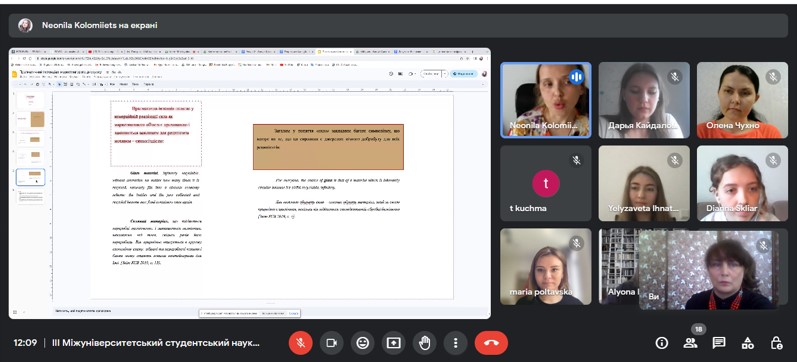
Task: Click the present screen icon
Action: (x=393, y=343)
